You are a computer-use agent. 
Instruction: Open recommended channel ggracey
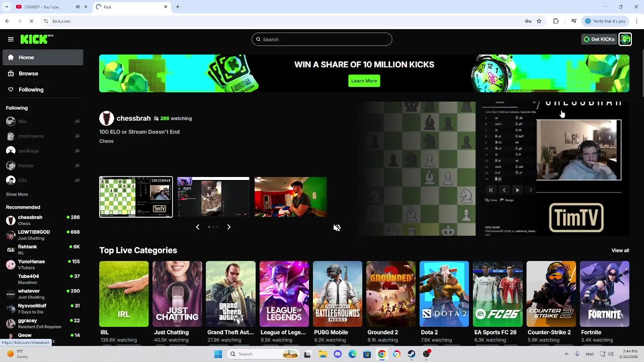(x=43, y=323)
